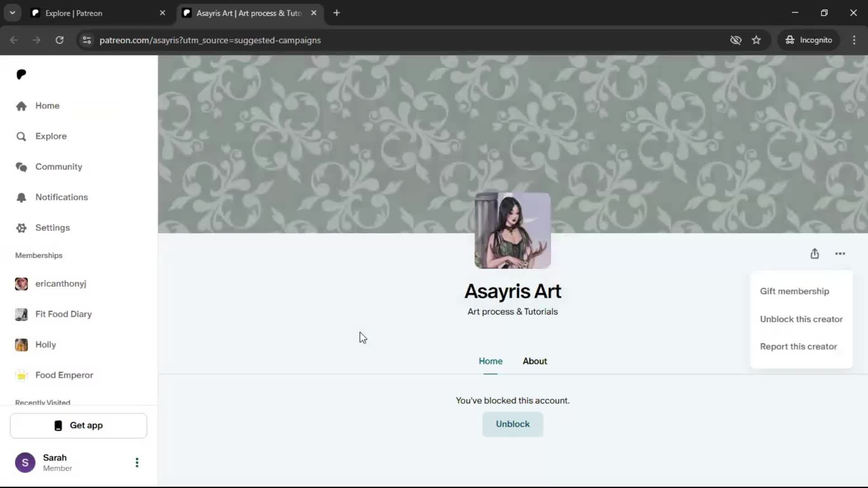
Task: Click the Memberships section heading
Action: [39, 256]
